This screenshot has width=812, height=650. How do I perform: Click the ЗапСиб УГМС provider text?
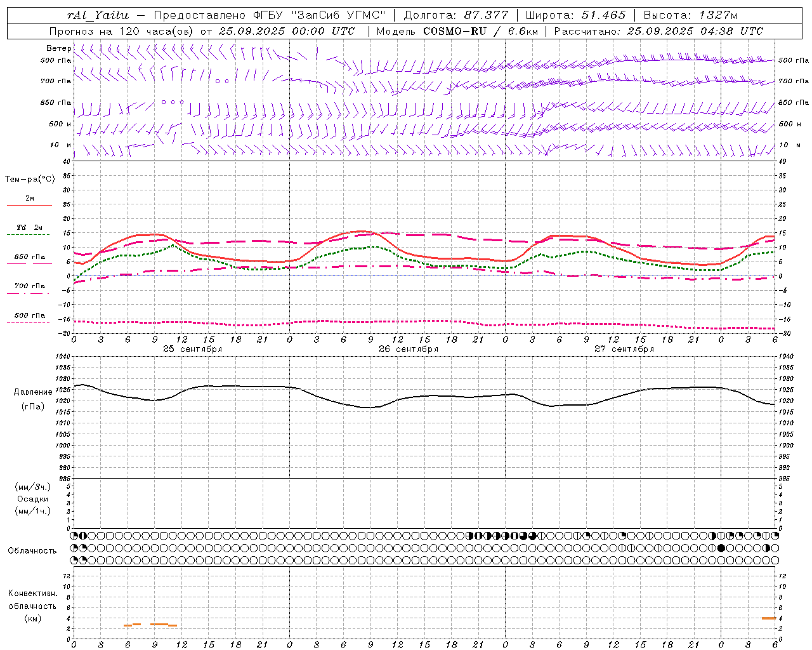click(337, 15)
